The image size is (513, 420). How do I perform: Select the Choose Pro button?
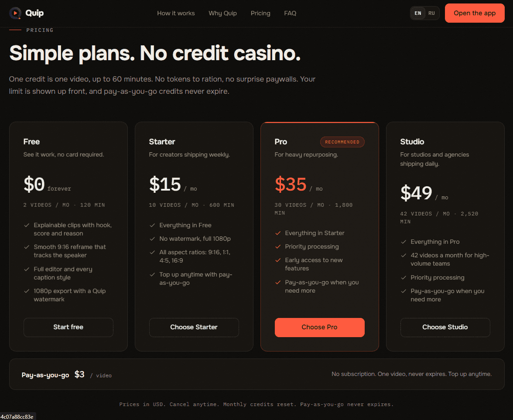pos(320,327)
